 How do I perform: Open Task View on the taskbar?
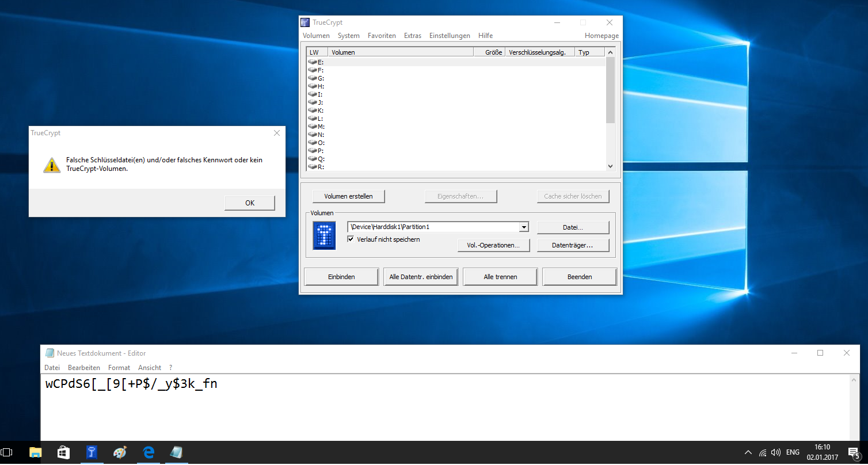tap(7, 453)
